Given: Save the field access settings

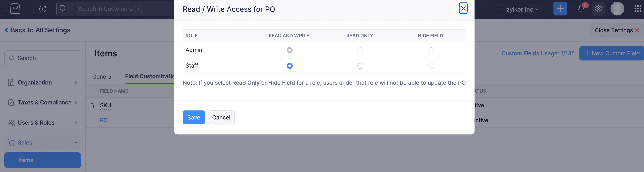Looking at the screenshot, I should point(194,117).
